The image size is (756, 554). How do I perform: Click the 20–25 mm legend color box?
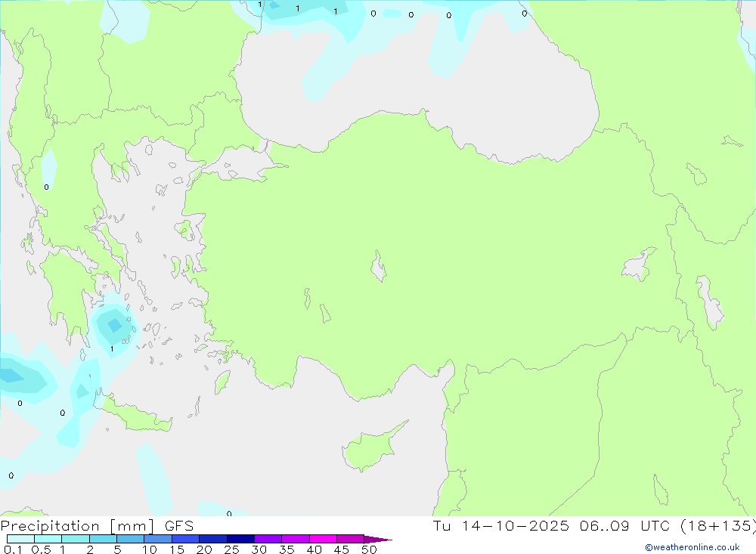coord(213,539)
